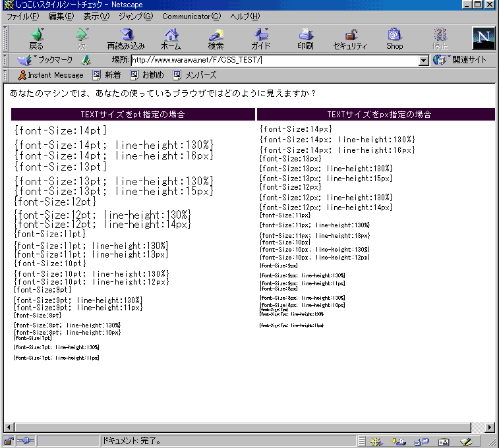Click the online/offline connection icon

coord(26,441)
